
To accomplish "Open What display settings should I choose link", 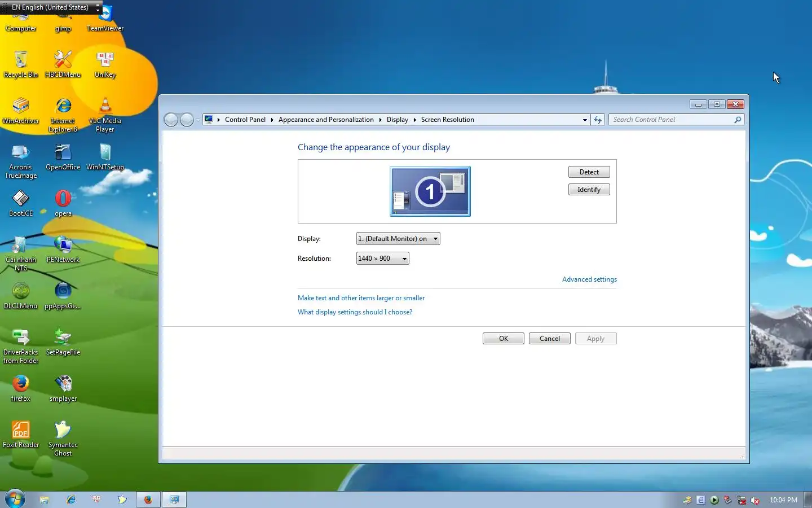I will pyautogui.click(x=355, y=312).
